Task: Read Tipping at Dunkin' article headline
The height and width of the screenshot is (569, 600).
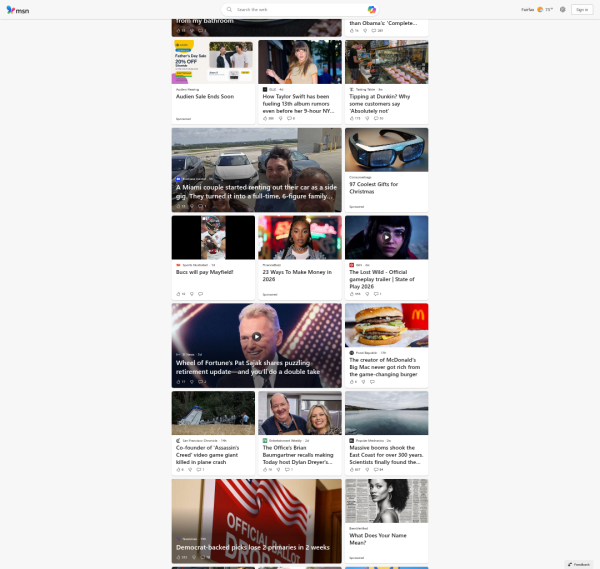Action: pyautogui.click(x=380, y=104)
